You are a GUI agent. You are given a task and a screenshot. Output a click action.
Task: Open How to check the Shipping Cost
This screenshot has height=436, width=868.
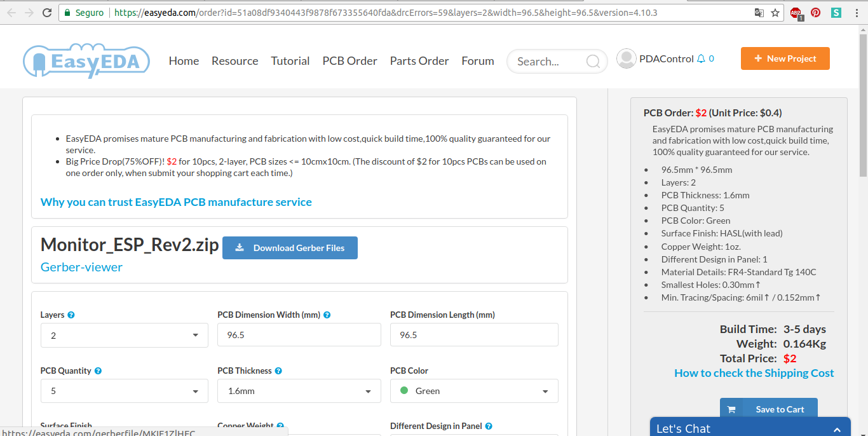click(x=754, y=373)
